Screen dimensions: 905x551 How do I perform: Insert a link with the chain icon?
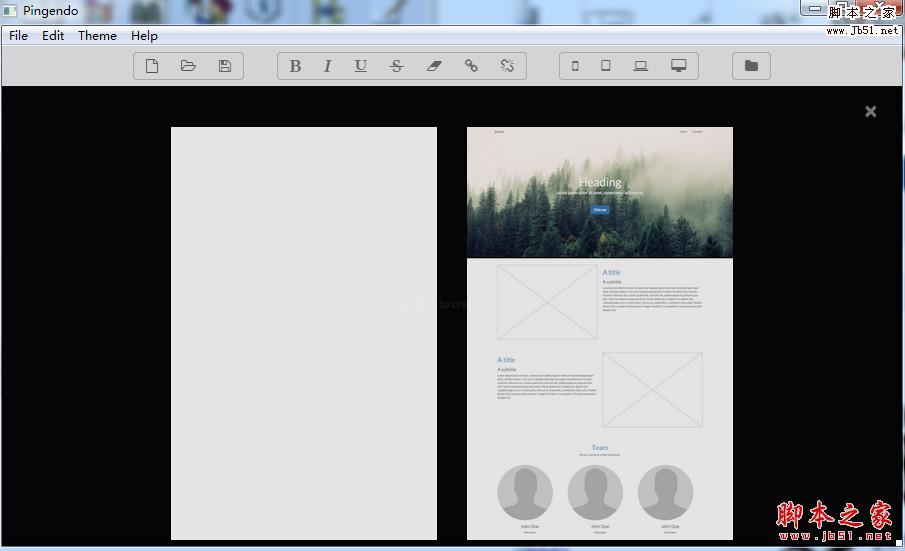coord(471,66)
